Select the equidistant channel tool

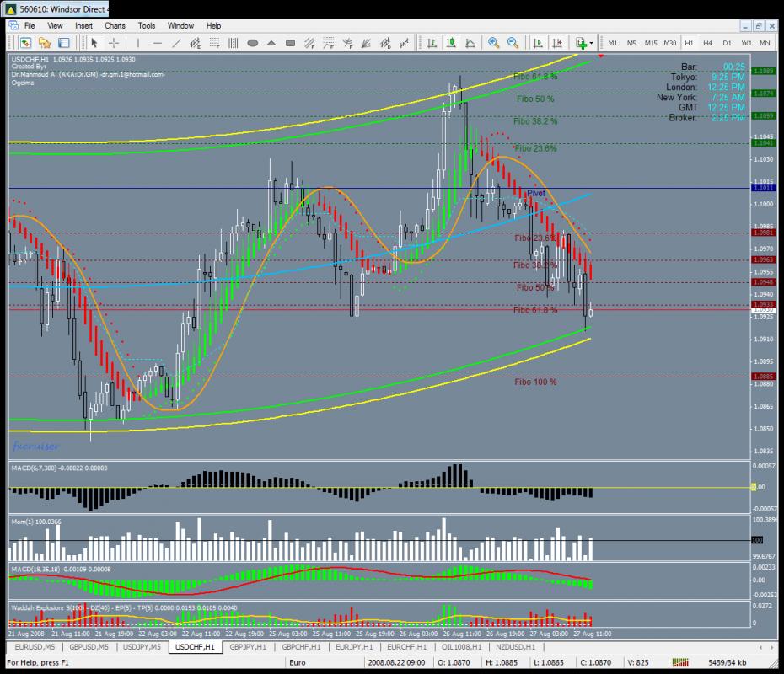coord(195,43)
